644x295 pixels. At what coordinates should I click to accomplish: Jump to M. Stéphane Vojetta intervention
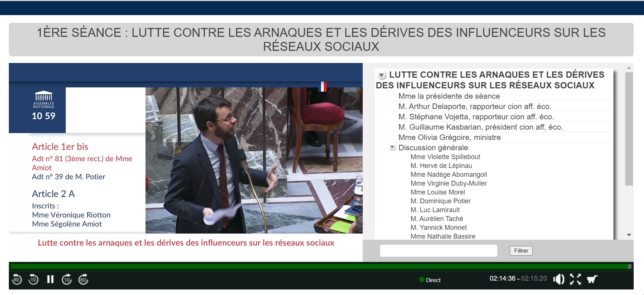coord(476,117)
